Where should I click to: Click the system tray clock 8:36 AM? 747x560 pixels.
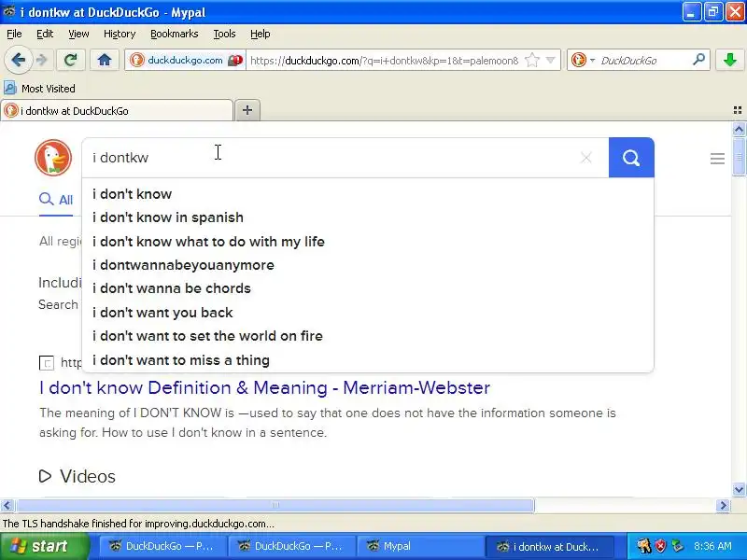point(712,546)
